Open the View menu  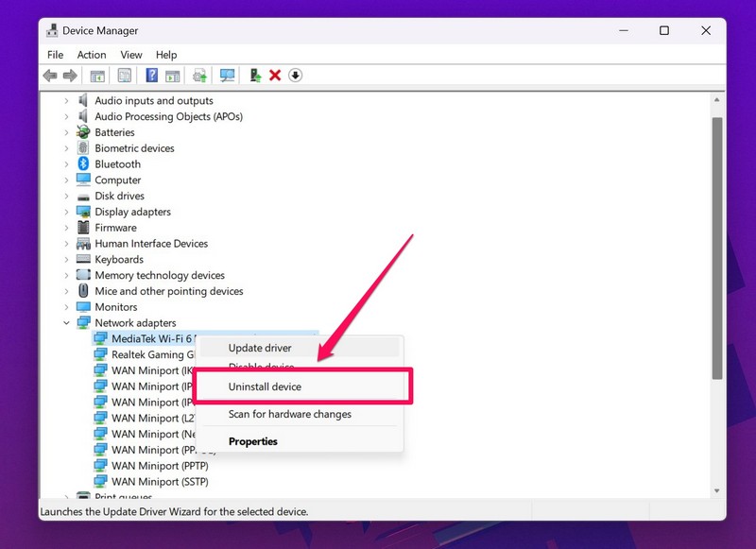pos(131,55)
